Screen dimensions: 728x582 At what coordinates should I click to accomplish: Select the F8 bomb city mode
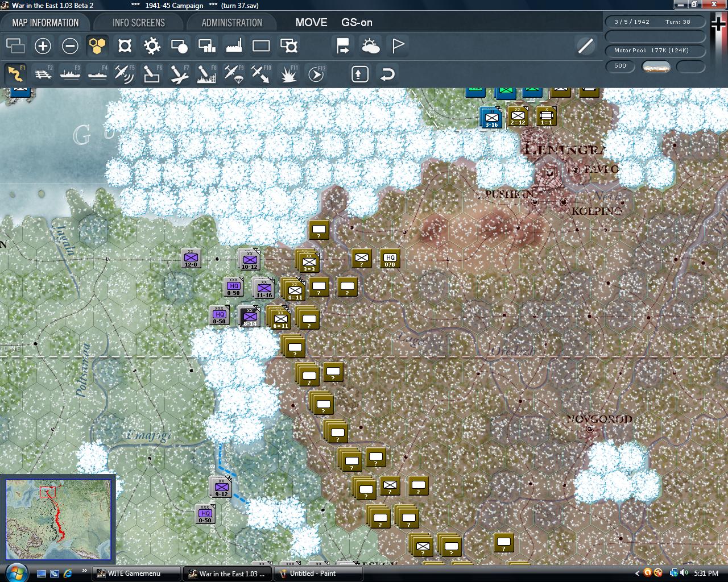coord(206,74)
